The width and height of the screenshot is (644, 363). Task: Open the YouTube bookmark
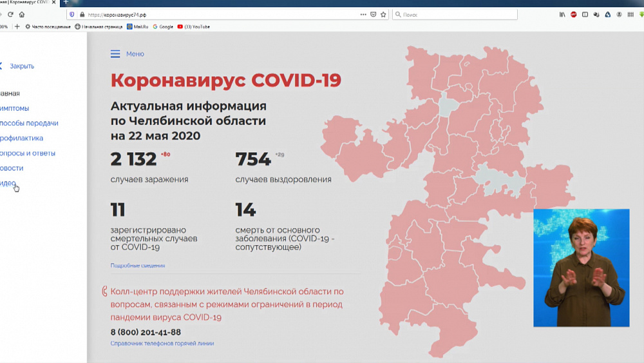[193, 26]
